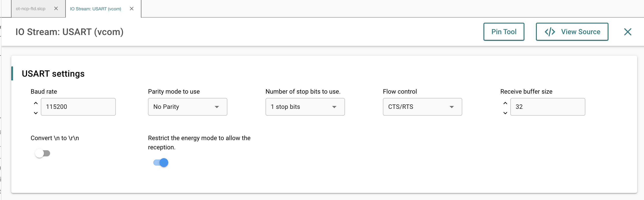The width and height of the screenshot is (644, 200).
Task: Click the View Source button label
Action: tap(580, 32)
